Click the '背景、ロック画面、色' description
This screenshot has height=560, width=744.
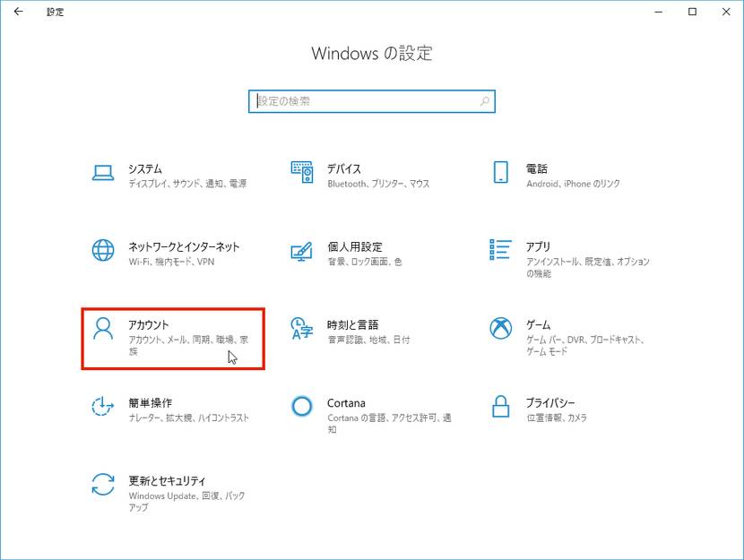(365, 262)
